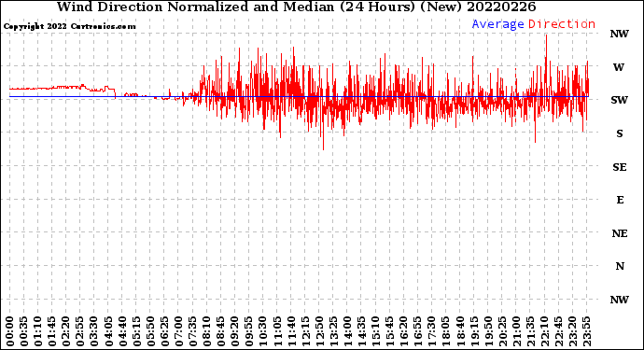Click the 'W' compass axis label
The width and height of the screenshot is (644, 350).
click(x=619, y=67)
